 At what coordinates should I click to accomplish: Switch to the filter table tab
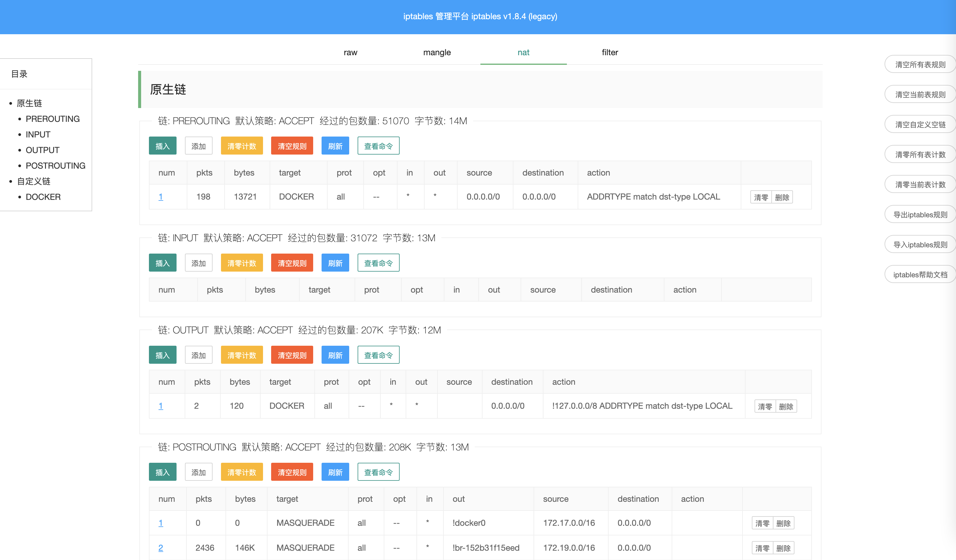pos(610,52)
